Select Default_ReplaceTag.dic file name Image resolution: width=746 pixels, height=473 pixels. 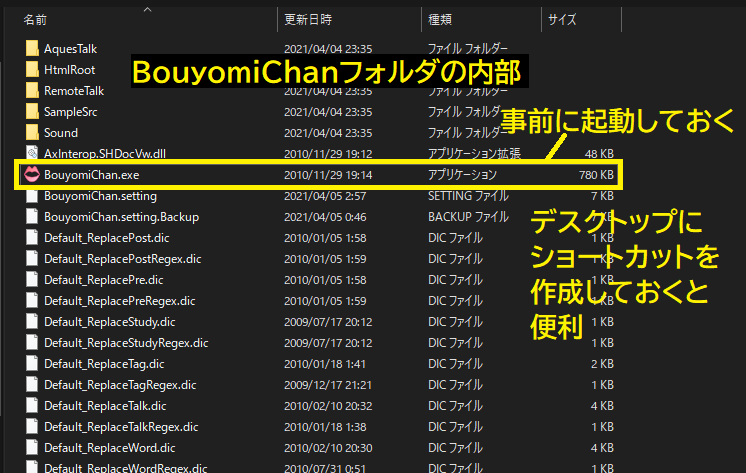point(104,364)
